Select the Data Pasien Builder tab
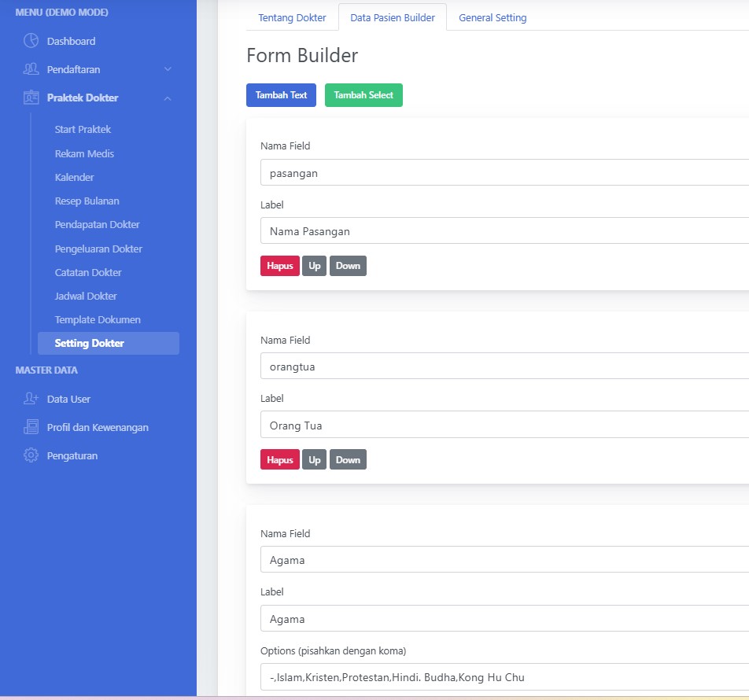The width and height of the screenshot is (749, 700). 393,17
